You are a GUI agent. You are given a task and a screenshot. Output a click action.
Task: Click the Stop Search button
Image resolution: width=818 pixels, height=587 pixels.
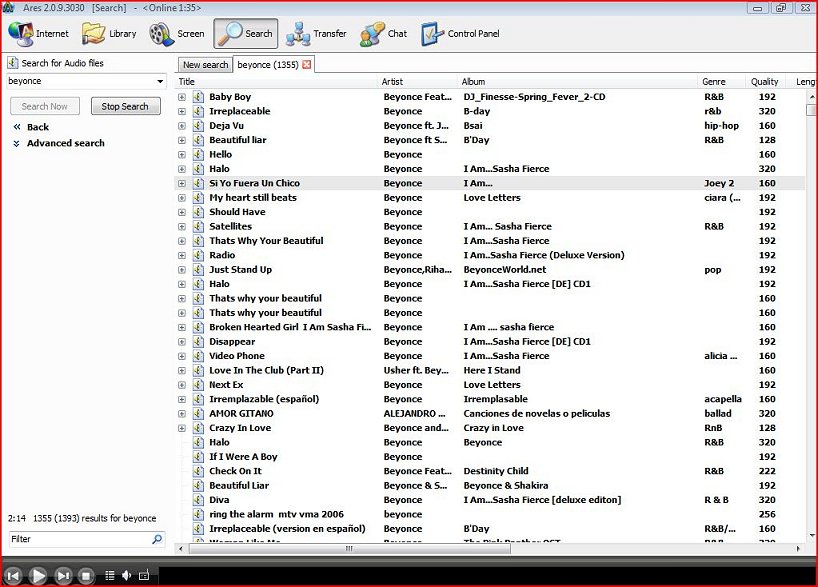click(125, 106)
